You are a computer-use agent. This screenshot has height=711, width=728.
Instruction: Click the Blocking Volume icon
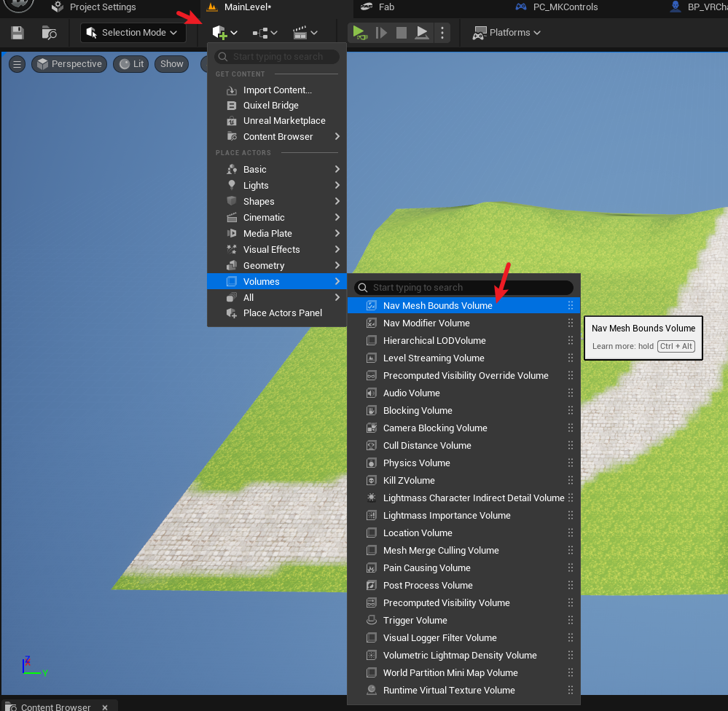coord(372,411)
